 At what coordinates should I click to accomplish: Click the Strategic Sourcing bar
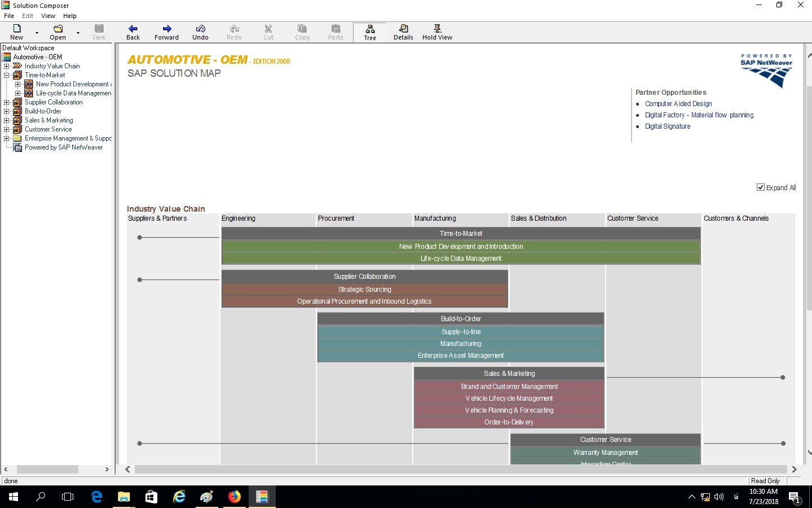coord(365,290)
